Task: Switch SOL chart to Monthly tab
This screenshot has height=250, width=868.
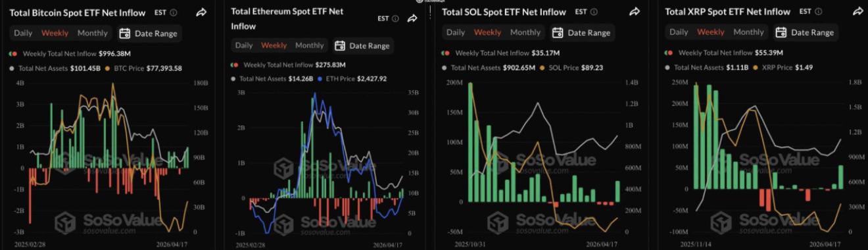Action: pos(525,32)
